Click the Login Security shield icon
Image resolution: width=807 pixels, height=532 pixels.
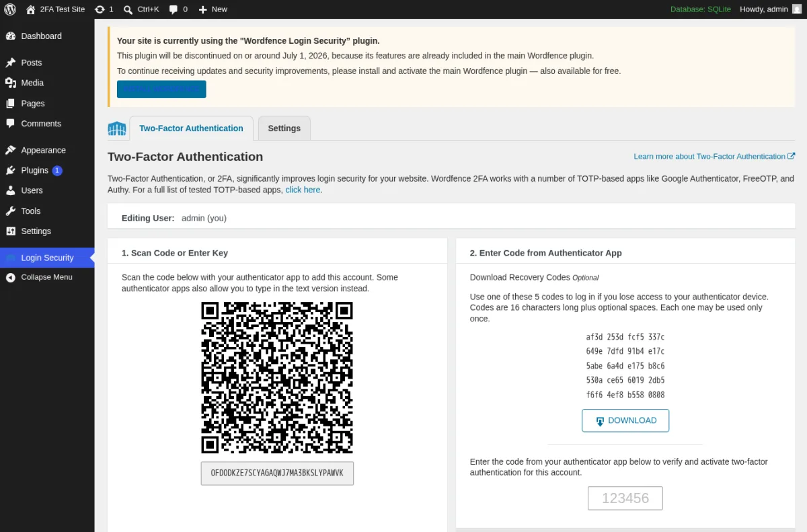pos(10,258)
